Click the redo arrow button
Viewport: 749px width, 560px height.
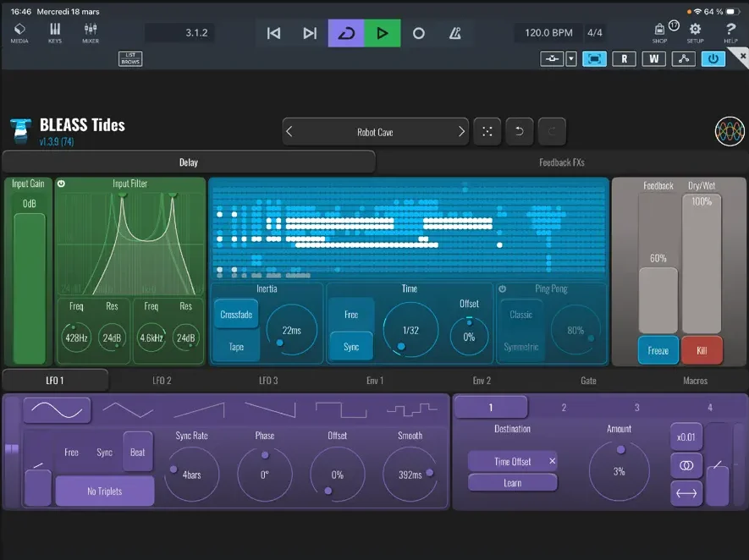552,132
